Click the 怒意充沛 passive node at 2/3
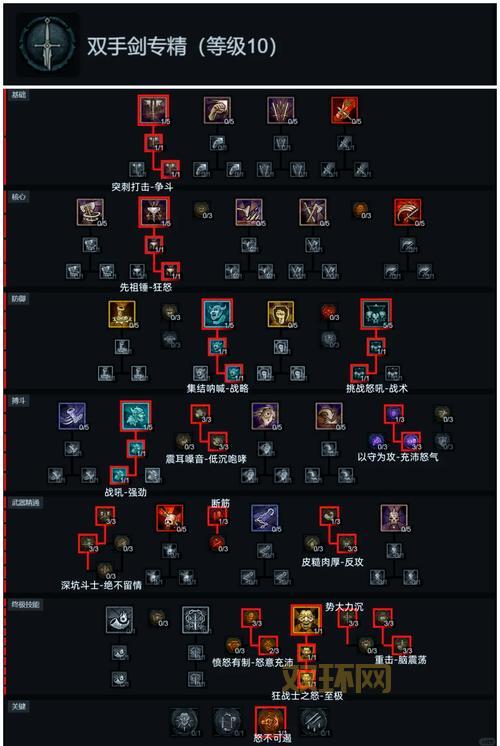500x746 pixels. 268,645
